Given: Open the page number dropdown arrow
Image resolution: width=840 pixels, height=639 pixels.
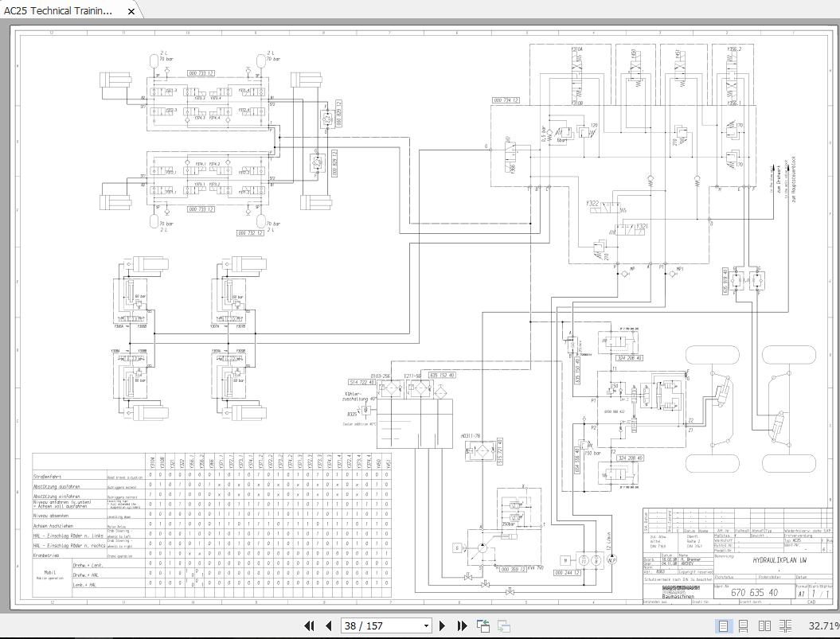Looking at the screenshot, I should (425, 626).
